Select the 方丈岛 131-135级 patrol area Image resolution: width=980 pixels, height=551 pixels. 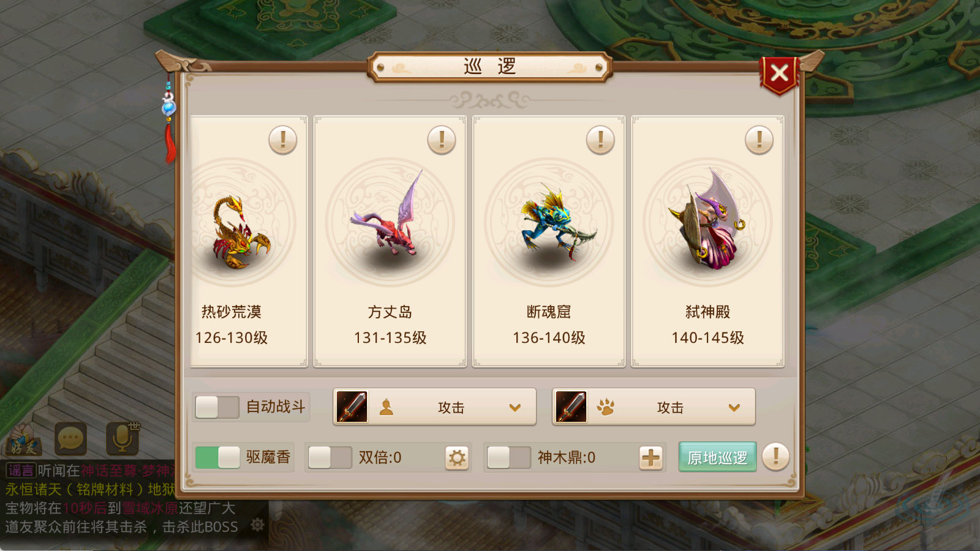(x=390, y=242)
